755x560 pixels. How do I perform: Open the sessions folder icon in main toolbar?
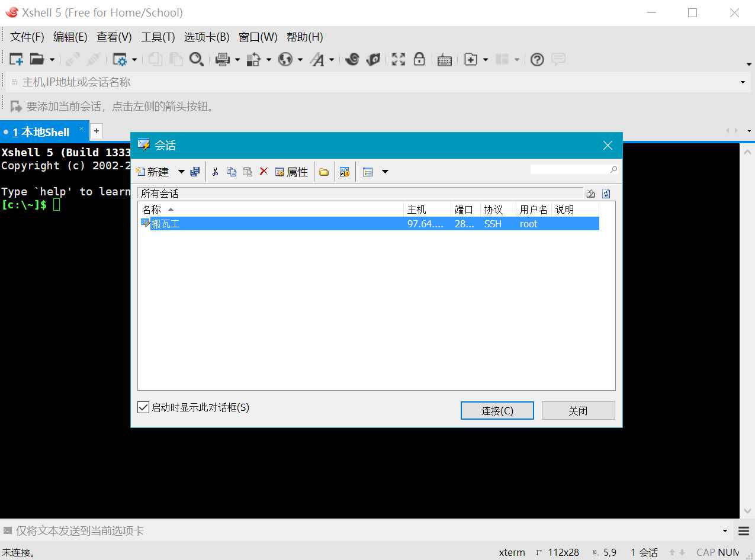(37, 59)
